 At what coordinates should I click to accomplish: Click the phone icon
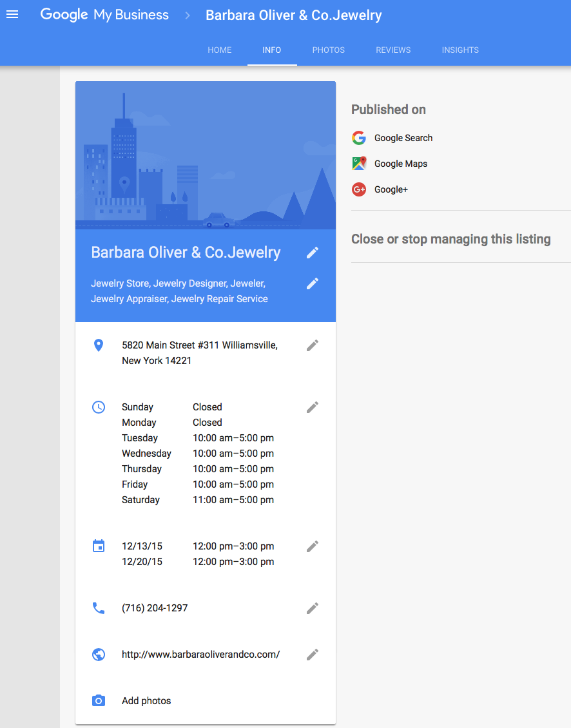tap(99, 608)
